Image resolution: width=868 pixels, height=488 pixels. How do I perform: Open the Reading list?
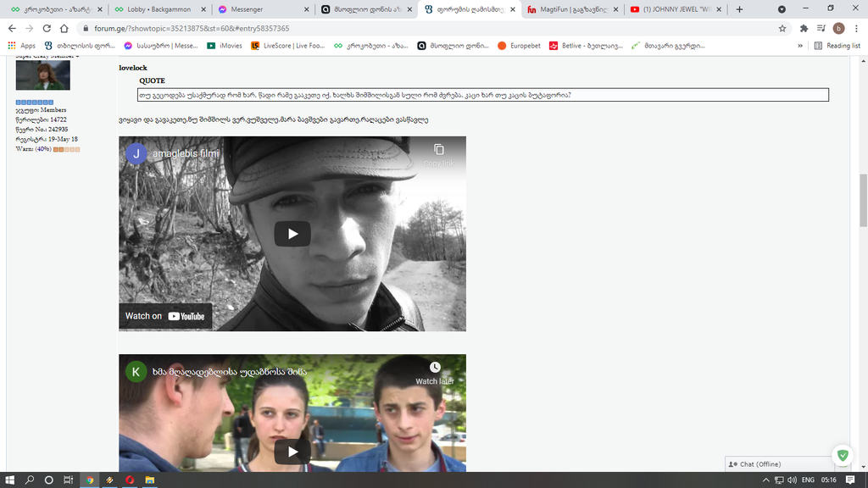pos(837,46)
